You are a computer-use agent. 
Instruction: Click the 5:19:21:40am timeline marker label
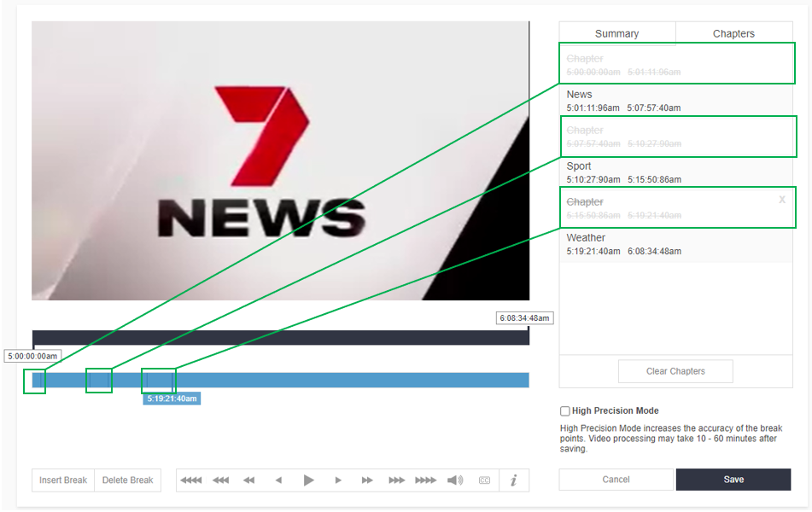[x=172, y=399]
